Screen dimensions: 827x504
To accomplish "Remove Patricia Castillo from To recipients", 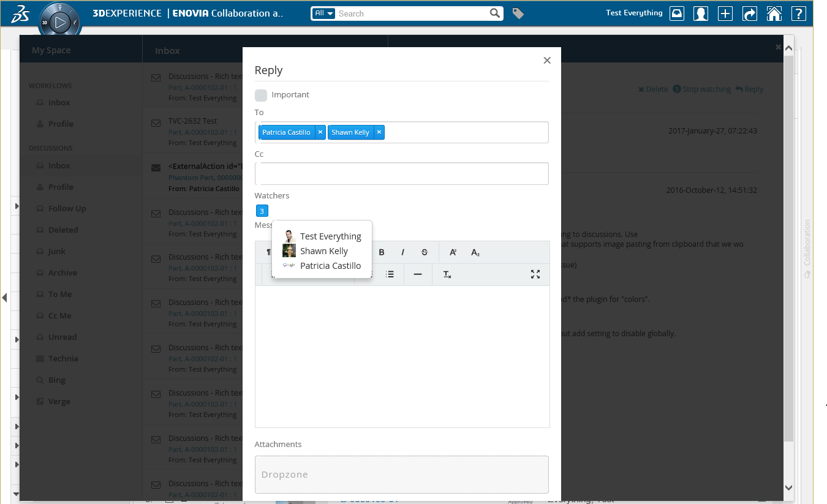I will pyautogui.click(x=320, y=132).
